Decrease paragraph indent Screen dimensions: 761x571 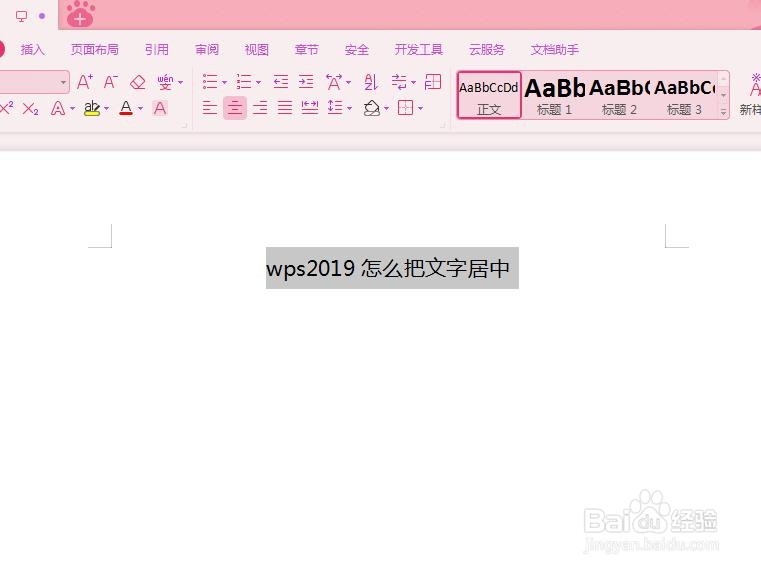(281, 82)
